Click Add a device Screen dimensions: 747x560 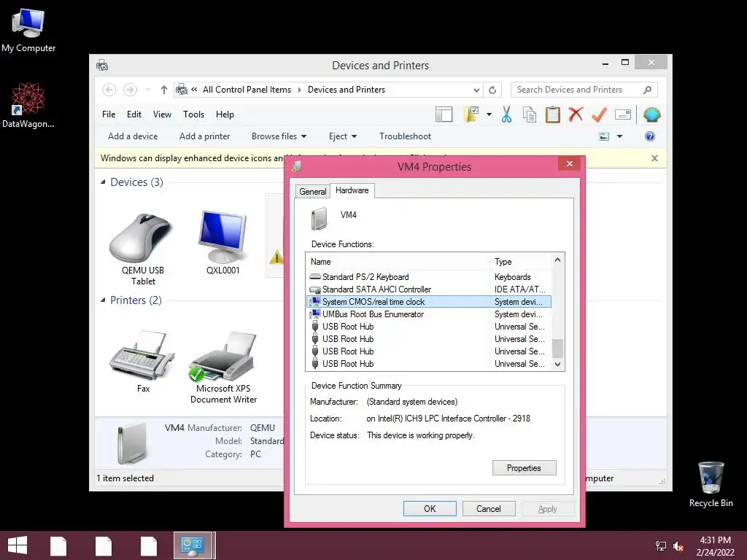point(133,136)
